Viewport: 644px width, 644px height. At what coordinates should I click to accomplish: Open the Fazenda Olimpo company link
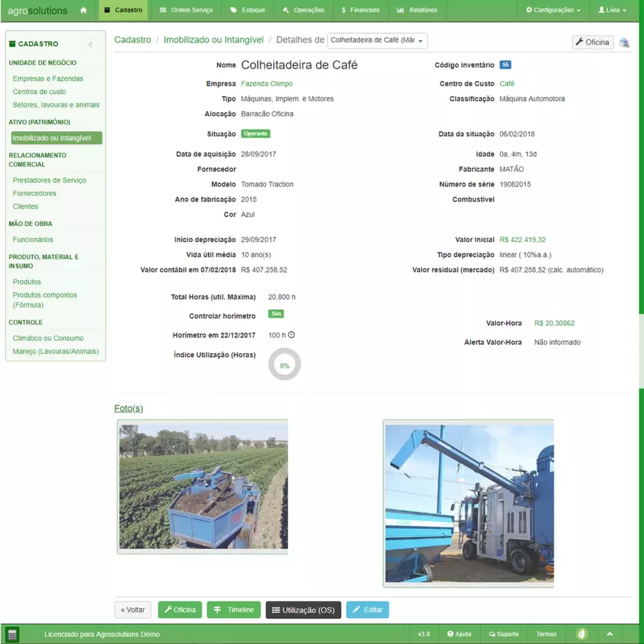tap(267, 84)
